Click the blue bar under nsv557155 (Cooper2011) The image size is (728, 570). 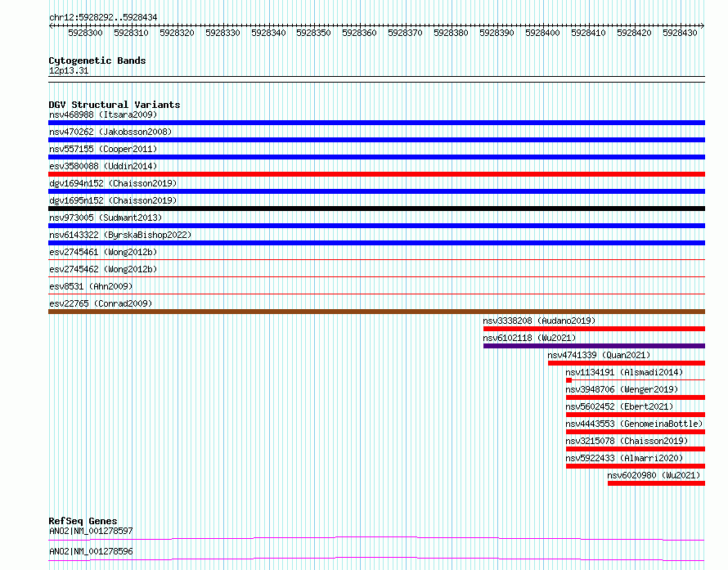click(376, 157)
